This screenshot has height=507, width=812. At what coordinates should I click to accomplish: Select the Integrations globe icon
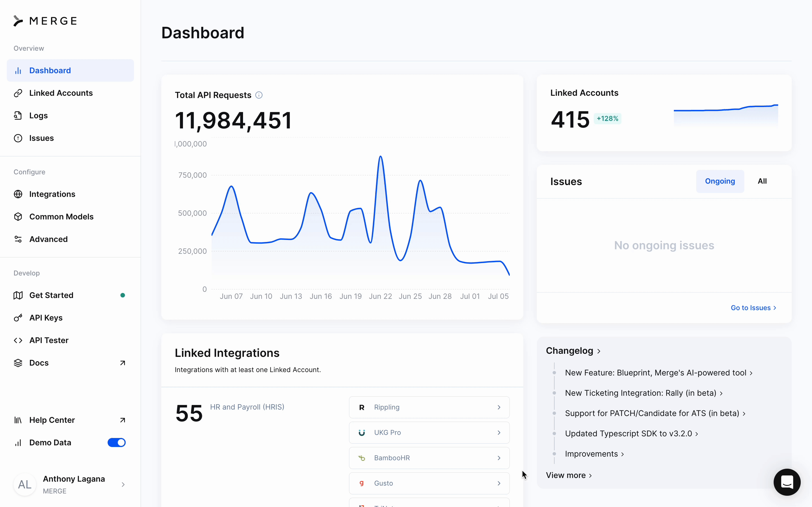pos(18,194)
